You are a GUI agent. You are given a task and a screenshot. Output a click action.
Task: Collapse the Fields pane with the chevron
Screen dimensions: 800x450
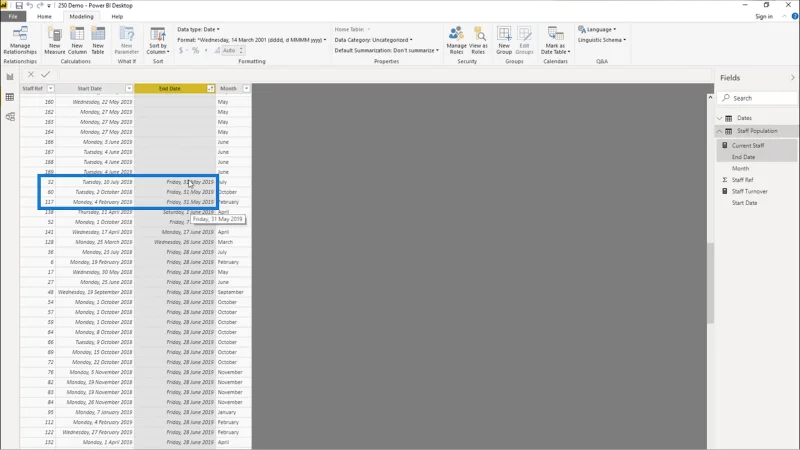point(792,78)
